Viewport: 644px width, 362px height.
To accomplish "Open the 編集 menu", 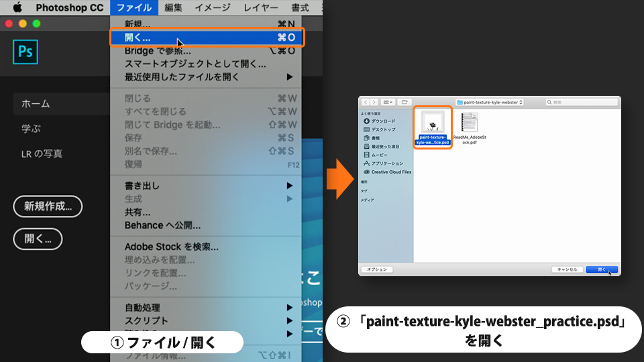I will pos(173,7).
